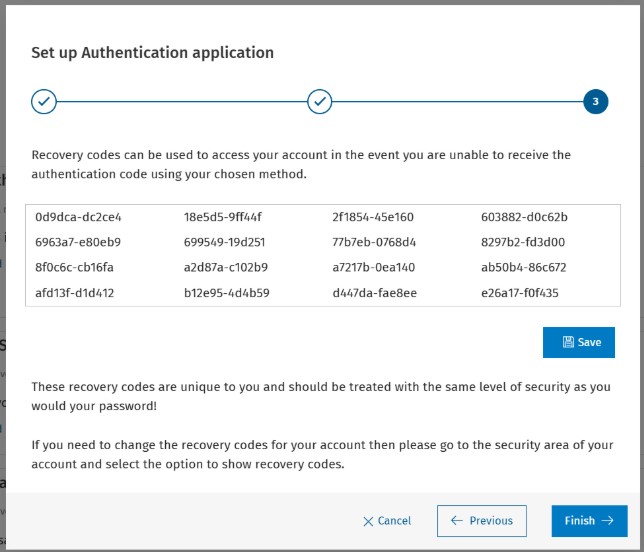This screenshot has width=644, height=552.
Task: Go back with the Previous button
Action: pos(481,520)
